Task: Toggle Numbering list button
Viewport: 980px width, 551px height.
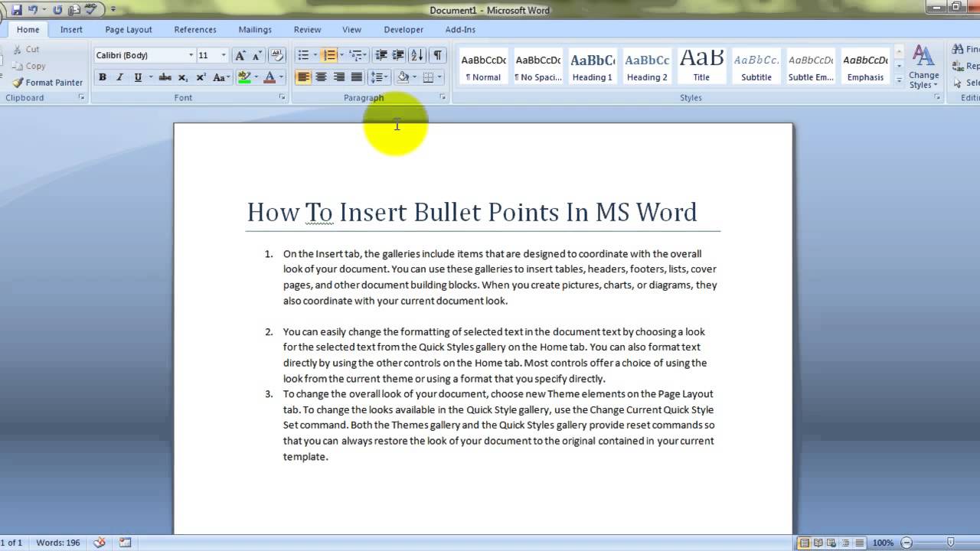Action: coord(328,55)
